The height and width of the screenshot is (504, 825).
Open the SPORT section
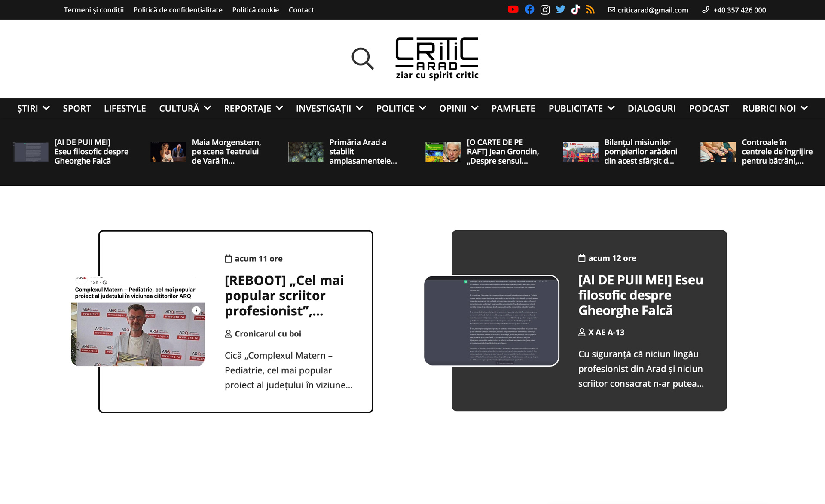pos(77,109)
